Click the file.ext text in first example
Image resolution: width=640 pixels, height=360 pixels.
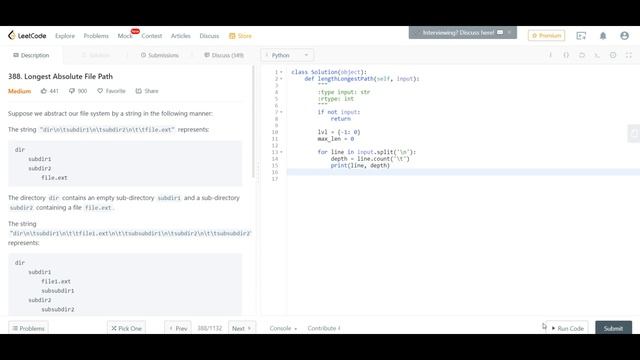click(54, 178)
